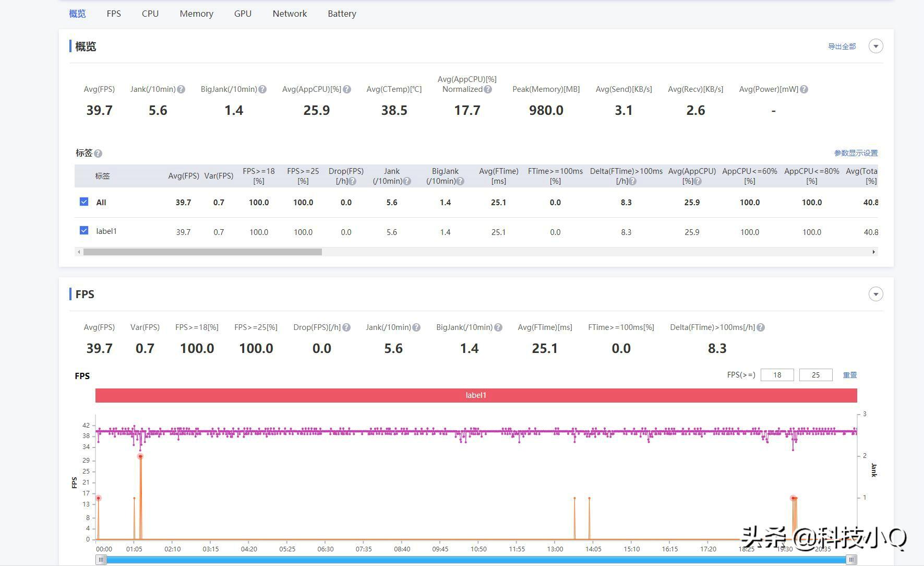This screenshot has width=924, height=566.
Task: Click the 重置 reset link
Action: [850, 375]
